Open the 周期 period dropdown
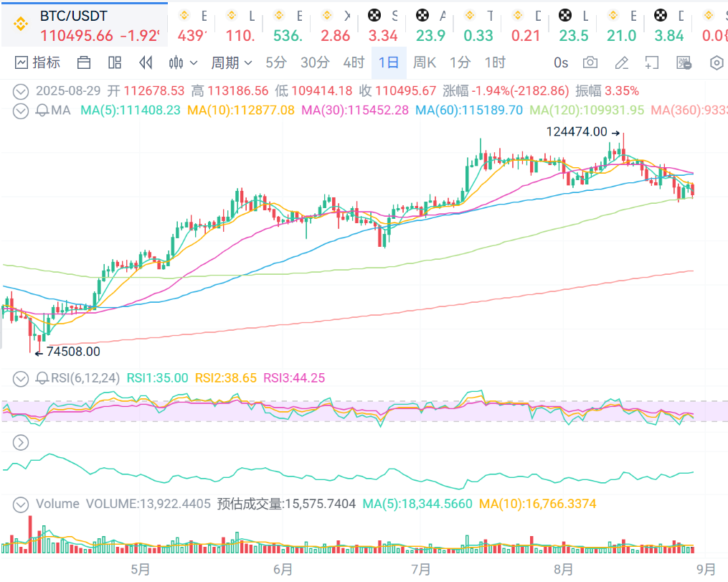The image size is (728, 582). click(x=231, y=62)
